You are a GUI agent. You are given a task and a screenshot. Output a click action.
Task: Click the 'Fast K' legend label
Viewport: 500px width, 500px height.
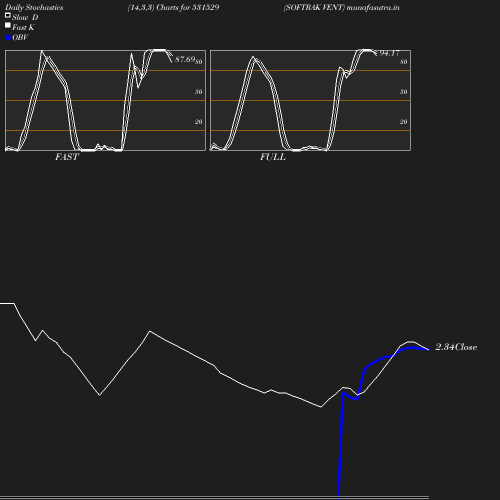pyautogui.click(x=23, y=27)
